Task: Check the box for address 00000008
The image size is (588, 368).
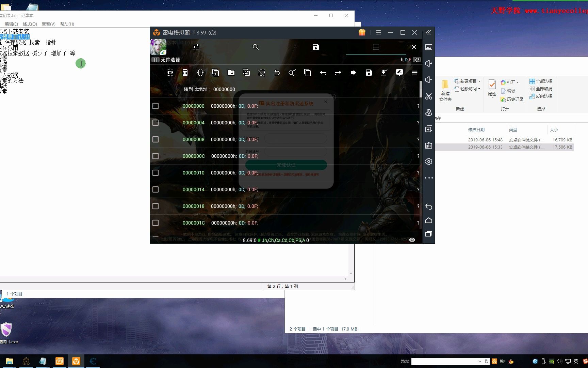Action: pos(156,139)
